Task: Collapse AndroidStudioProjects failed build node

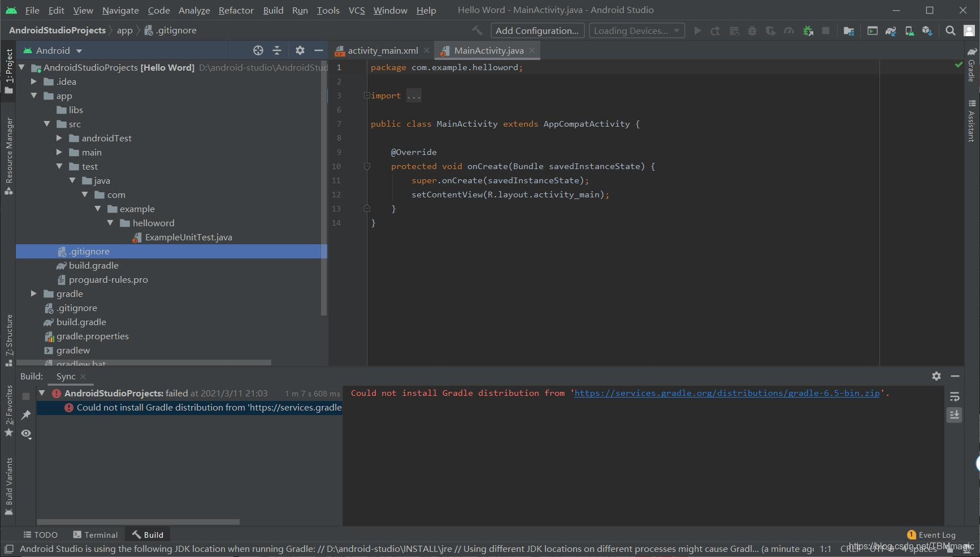Action: point(42,393)
